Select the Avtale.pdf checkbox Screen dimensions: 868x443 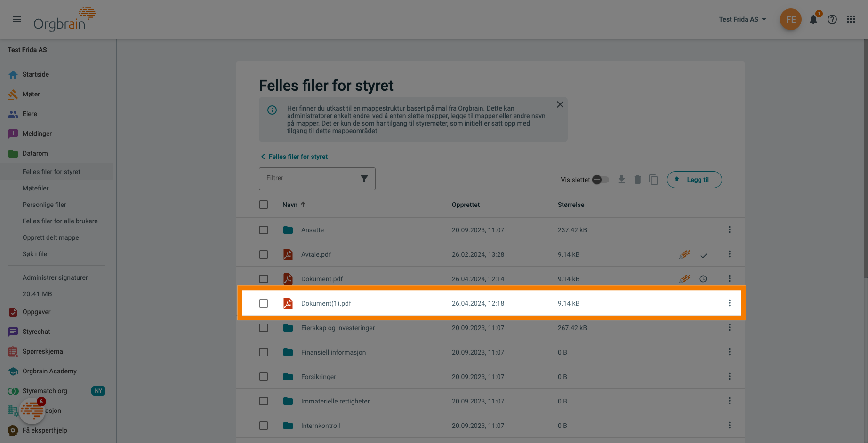(264, 254)
